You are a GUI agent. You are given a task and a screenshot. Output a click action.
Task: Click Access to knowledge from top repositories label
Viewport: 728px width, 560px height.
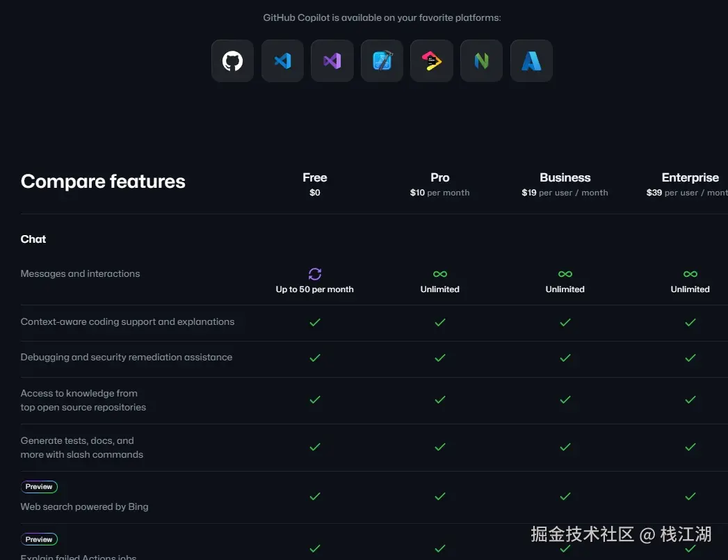(x=83, y=400)
